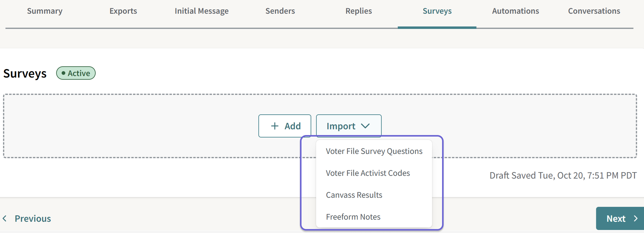The height and width of the screenshot is (233, 644).
Task: Click the Draft Saved timestamp text
Action: pyautogui.click(x=563, y=176)
